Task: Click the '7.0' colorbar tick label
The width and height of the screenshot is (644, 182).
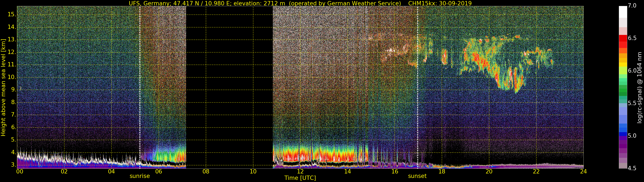Action: tap(632, 6)
